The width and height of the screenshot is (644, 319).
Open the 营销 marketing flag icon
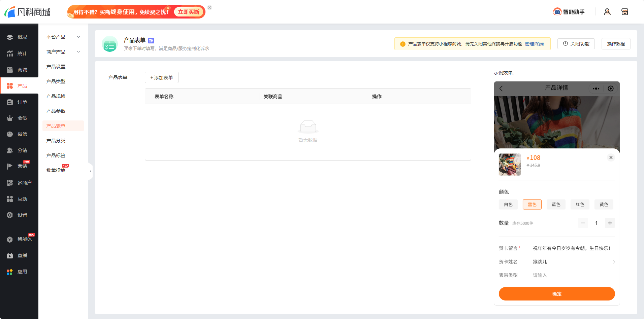click(x=10, y=166)
